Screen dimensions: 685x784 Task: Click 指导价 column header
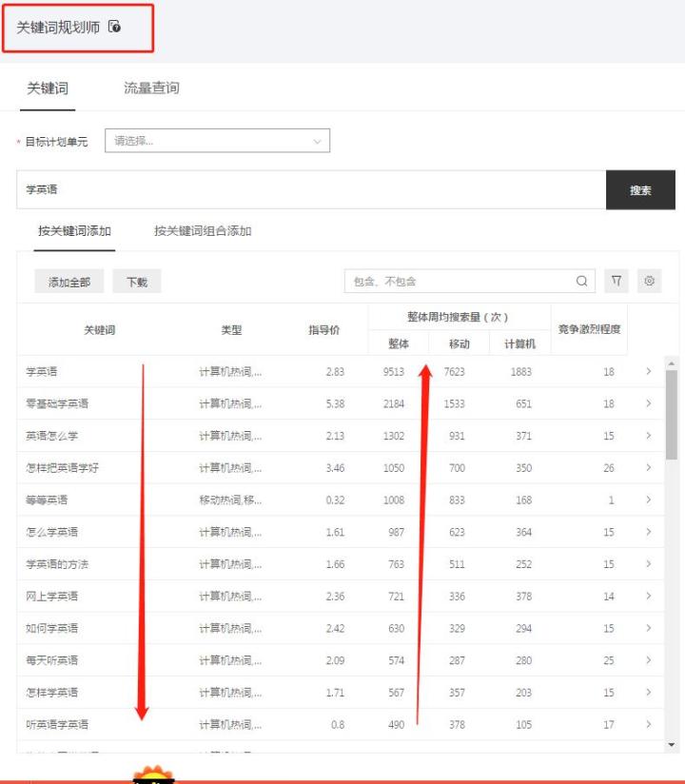tap(324, 330)
